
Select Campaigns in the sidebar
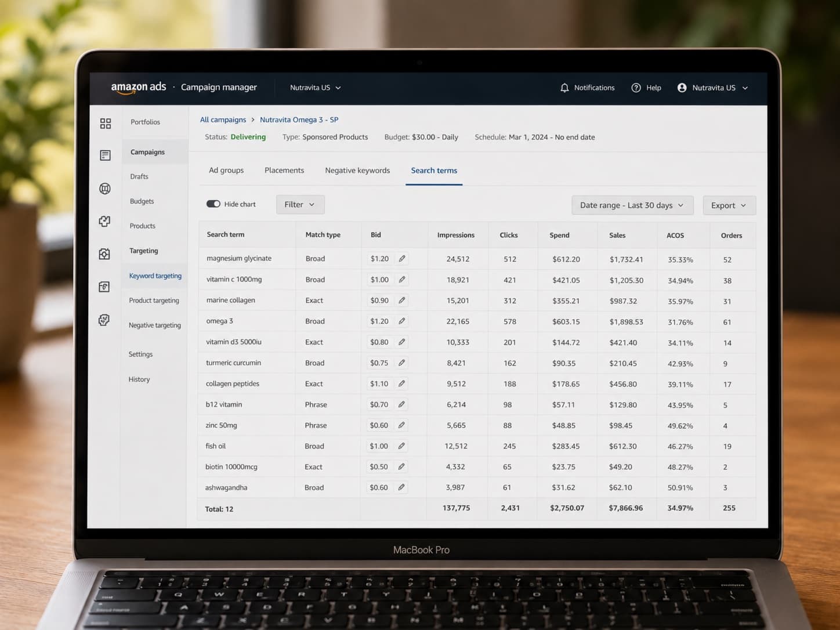pos(147,152)
